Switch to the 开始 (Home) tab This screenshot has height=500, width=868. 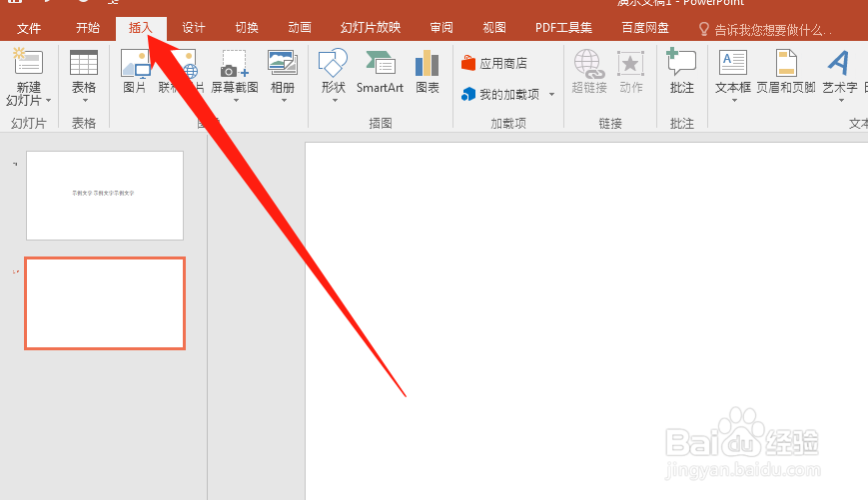(x=88, y=28)
